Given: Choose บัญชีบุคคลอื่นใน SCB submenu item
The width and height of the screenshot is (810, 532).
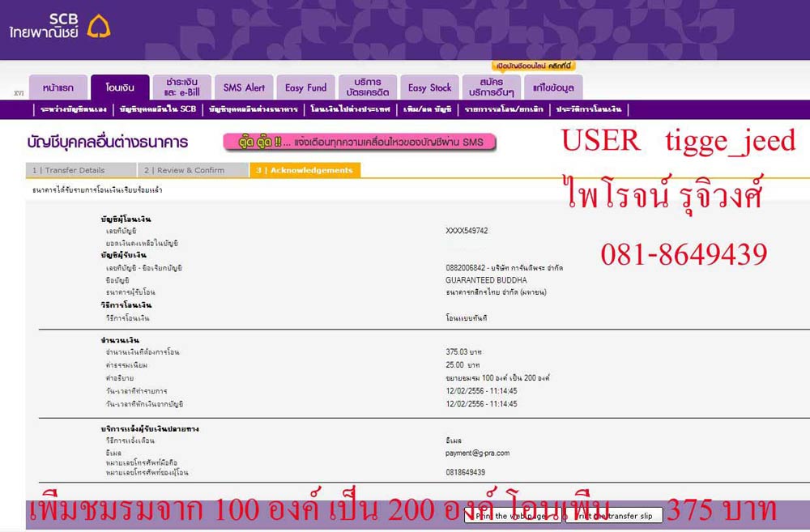Looking at the screenshot, I should click(x=157, y=109).
